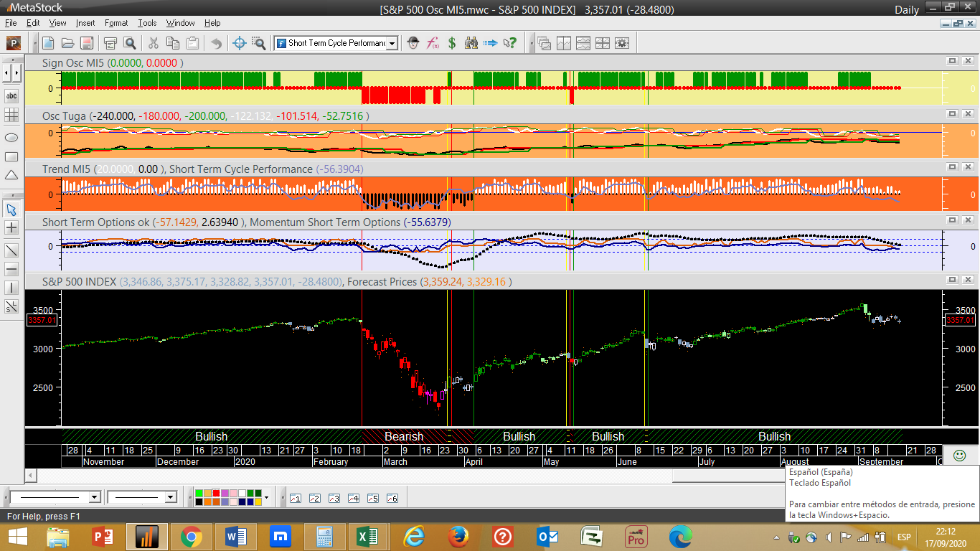
Task: Expand the first line style dropdown
Action: 94,497
